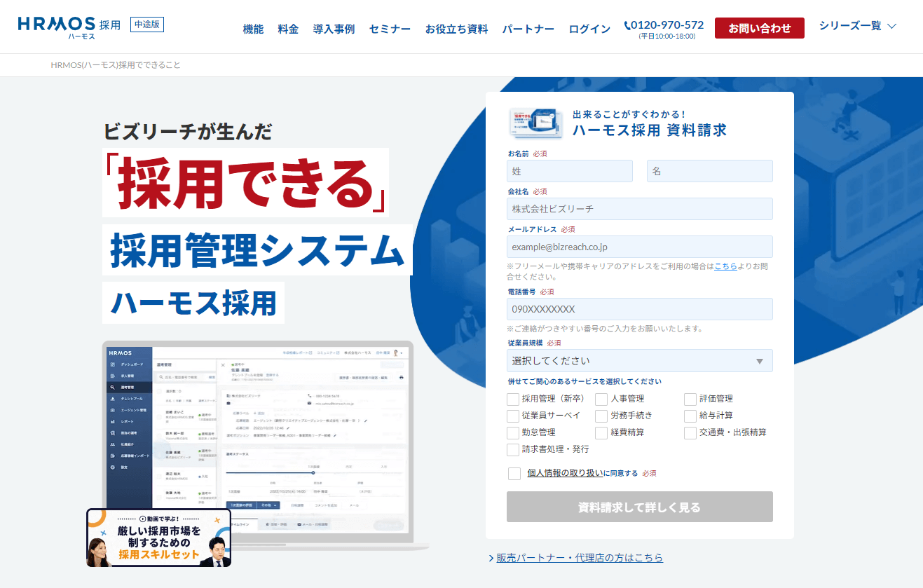Screen dimensions: 923x588
Task: Check the 勤怠管理 checkbox
Action: tap(513, 432)
